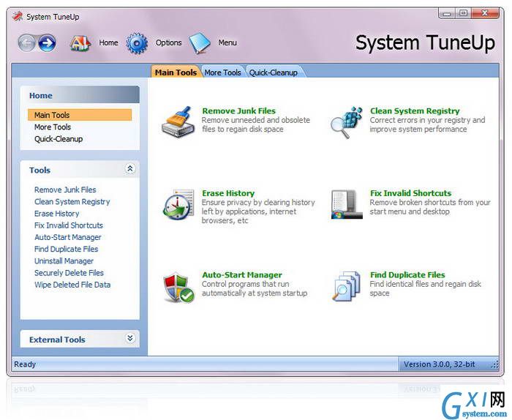This screenshot has height=420, width=512.
Task: Click the blue Menu book icon
Action: (200, 42)
